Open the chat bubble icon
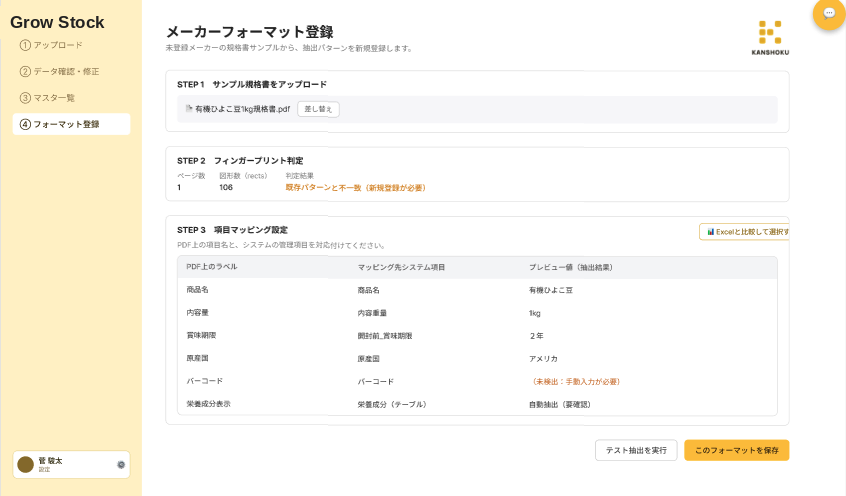846x496 pixels. tap(829, 13)
